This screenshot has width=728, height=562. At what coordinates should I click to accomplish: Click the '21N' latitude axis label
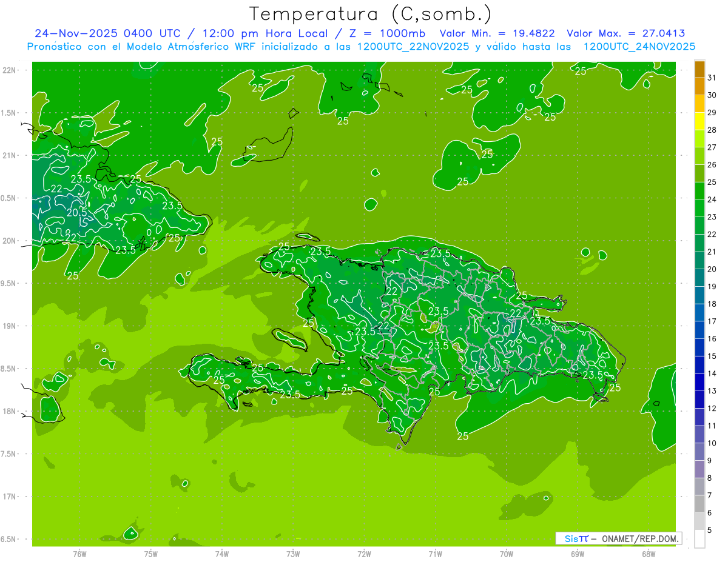[x=8, y=155]
